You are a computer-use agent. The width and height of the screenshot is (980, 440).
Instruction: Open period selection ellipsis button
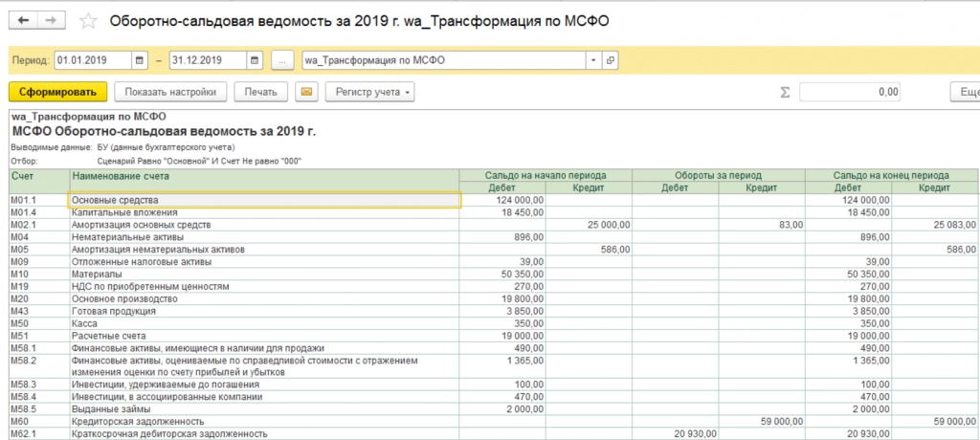[282, 60]
